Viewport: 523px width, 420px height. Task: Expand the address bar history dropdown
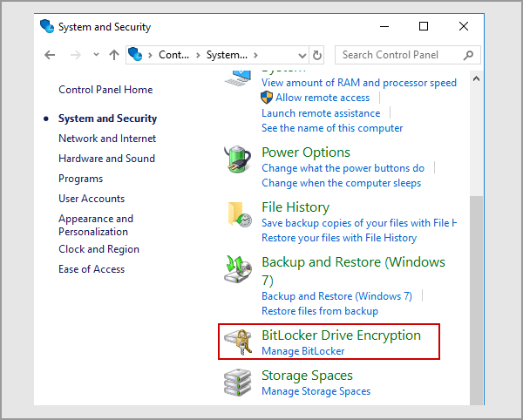pyautogui.click(x=302, y=56)
